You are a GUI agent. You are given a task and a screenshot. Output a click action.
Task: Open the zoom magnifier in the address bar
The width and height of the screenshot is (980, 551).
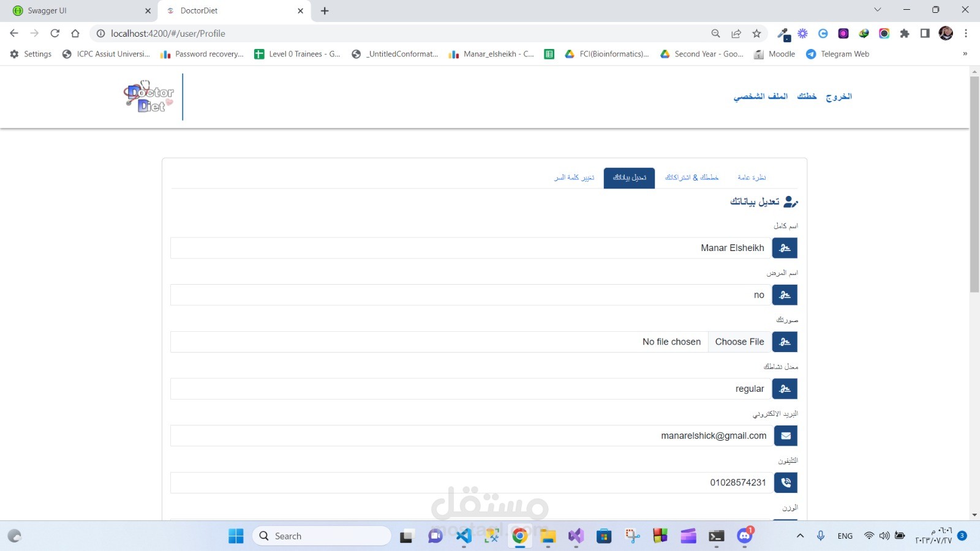tap(715, 34)
